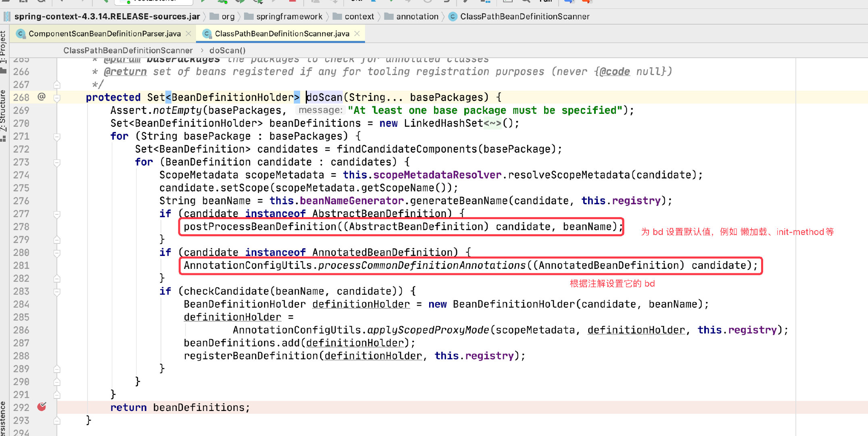This screenshot has width=868, height=436.
Task: Click the annotation folder icon in breadcrumb
Action: (389, 17)
